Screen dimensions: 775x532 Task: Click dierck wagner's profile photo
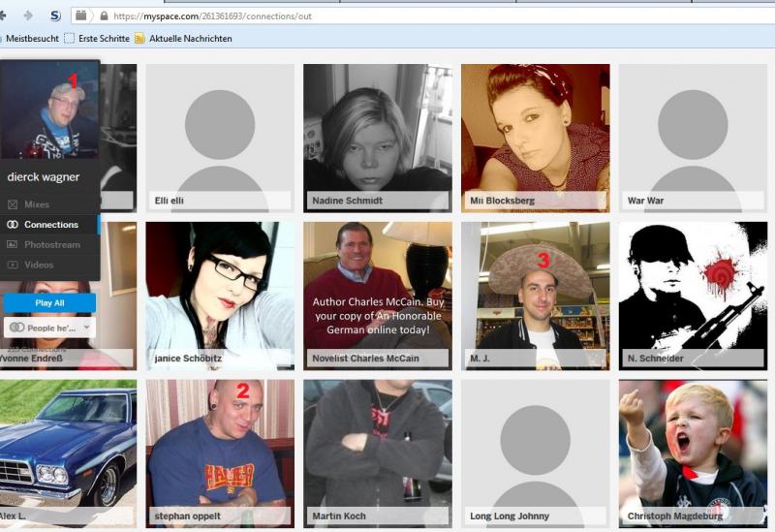coord(49,110)
